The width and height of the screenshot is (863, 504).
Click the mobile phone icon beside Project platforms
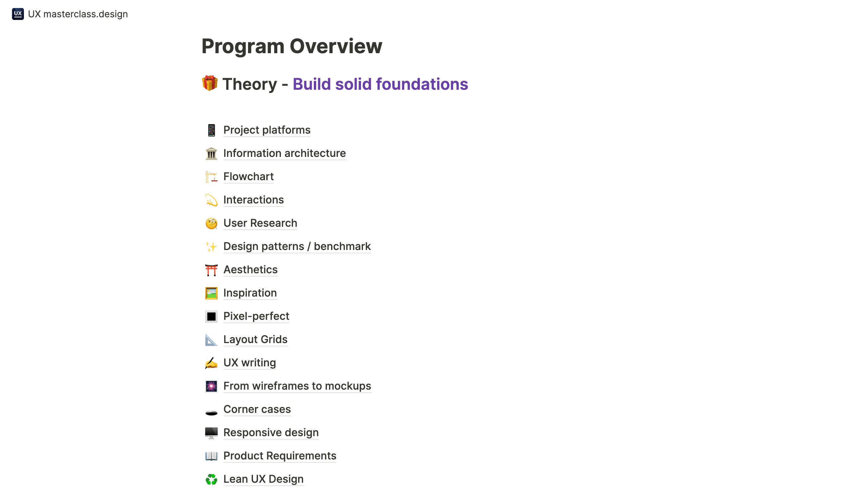[x=211, y=130]
